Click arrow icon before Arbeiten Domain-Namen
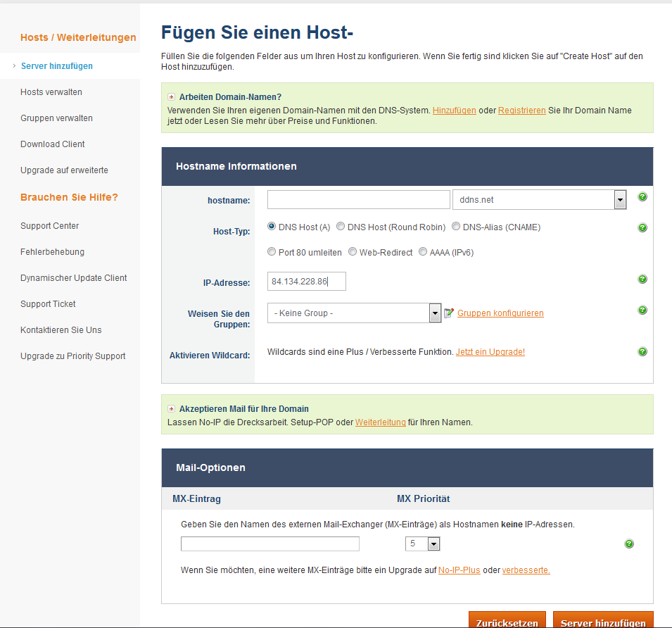This screenshot has width=672, height=628. point(171,97)
